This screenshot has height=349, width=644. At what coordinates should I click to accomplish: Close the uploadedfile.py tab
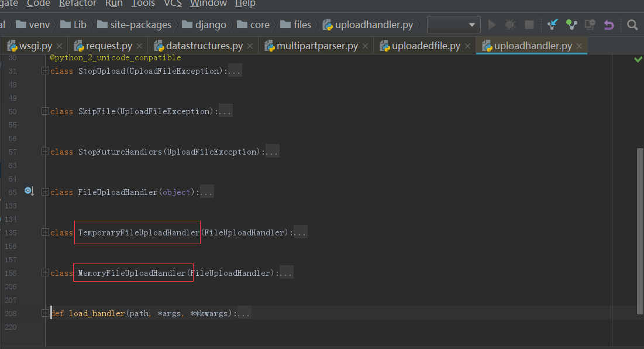pos(467,46)
